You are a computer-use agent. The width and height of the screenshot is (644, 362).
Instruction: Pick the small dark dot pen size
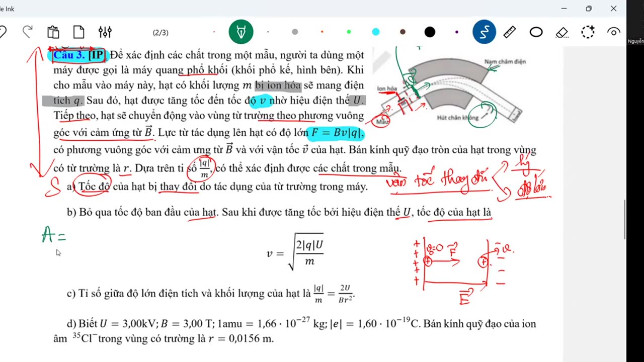coord(268,32)
